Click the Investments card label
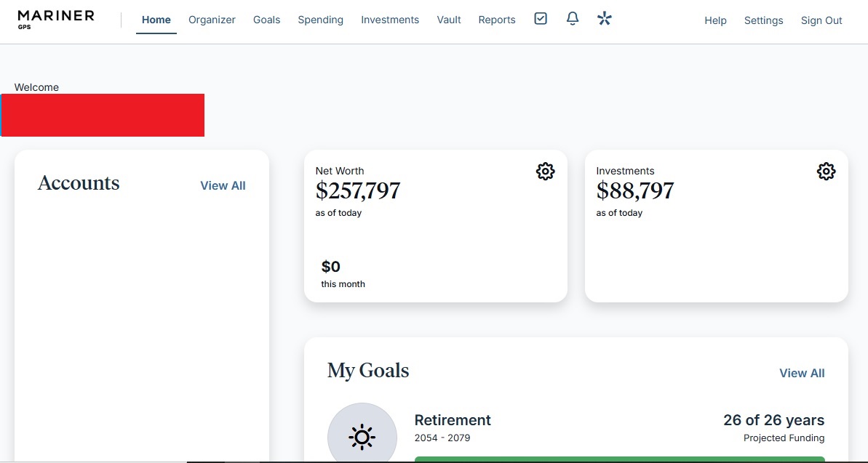 pos(625,171)
